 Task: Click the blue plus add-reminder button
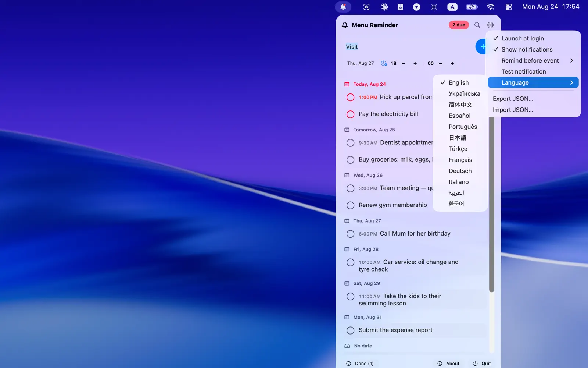click(481, 47)
